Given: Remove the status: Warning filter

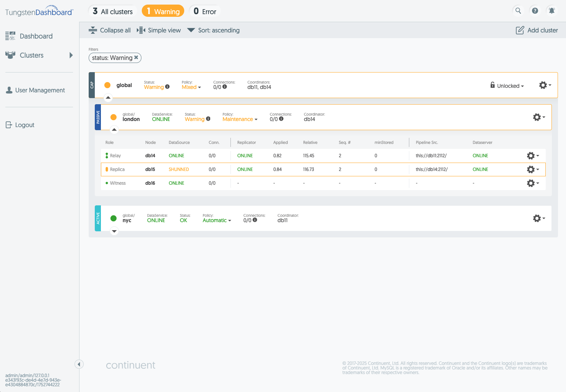Looking at the screenshot, I should (x=136, y=57).
